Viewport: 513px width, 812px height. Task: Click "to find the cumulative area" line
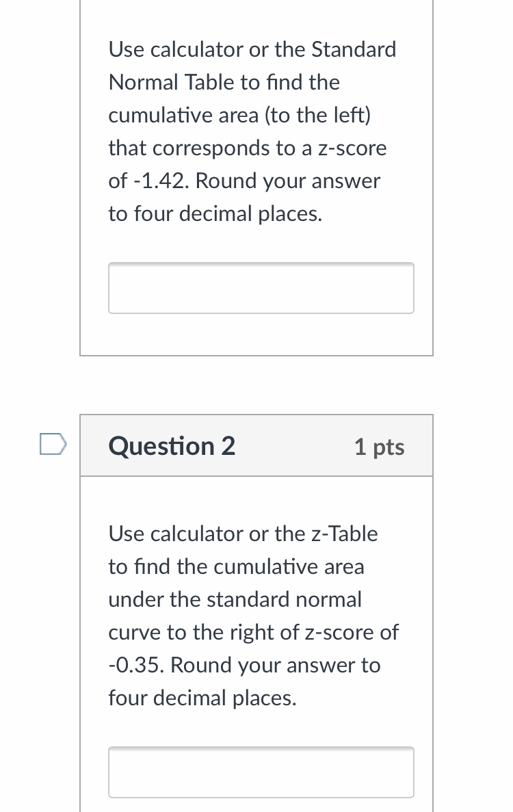[x=236, y=566]
